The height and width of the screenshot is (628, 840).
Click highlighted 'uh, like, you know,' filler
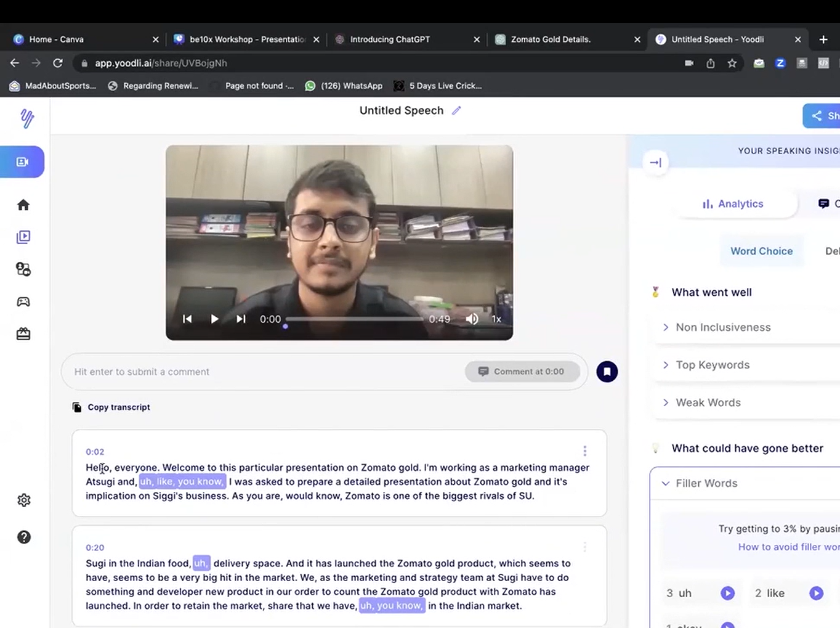pyautogui.click(x=182, y=481)
